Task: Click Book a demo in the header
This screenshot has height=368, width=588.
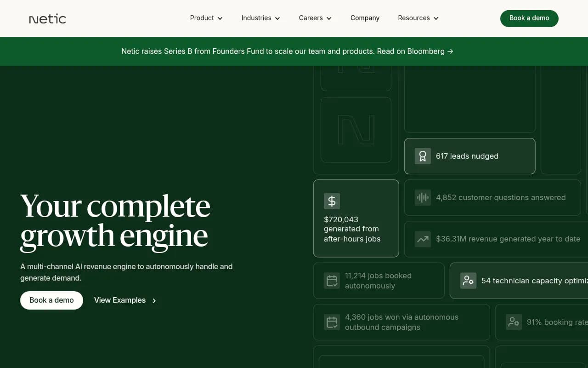Action: [529, 18]
